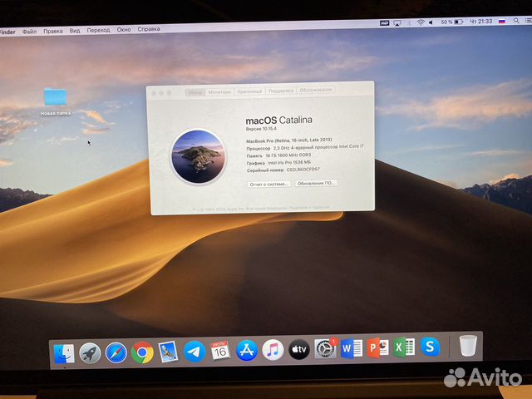Open the Файл menu
This screenshot has height=399, width=532.
point(30,32)
